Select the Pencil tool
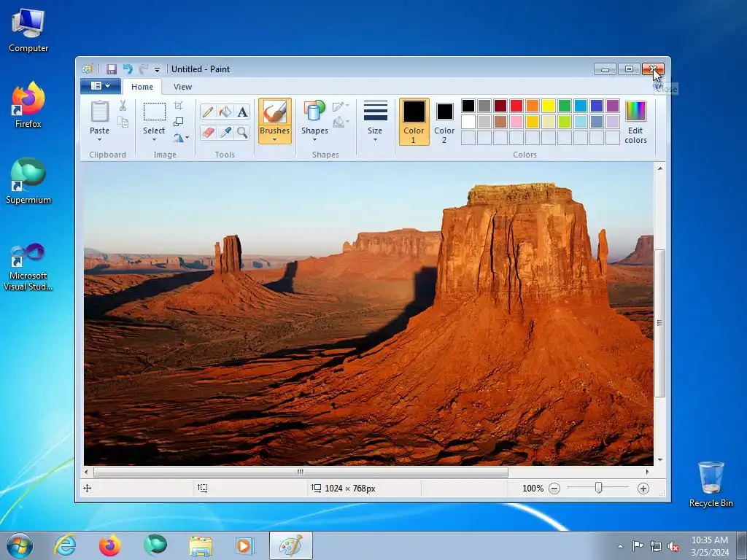 [x=208, y=112]
